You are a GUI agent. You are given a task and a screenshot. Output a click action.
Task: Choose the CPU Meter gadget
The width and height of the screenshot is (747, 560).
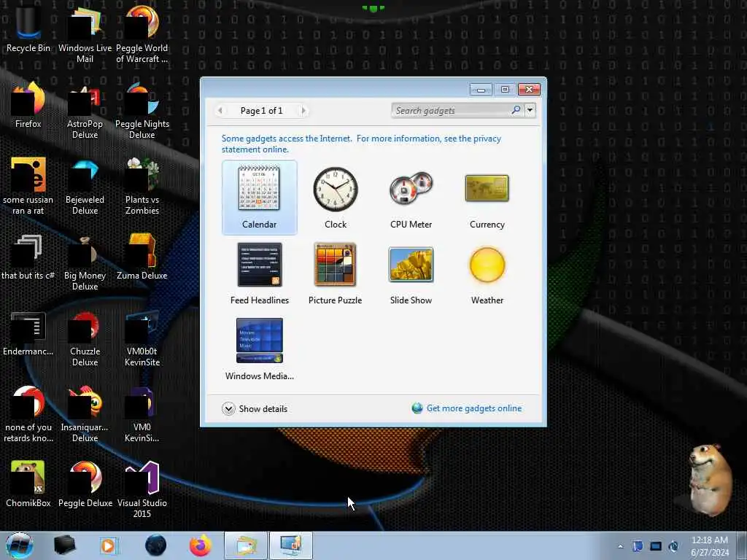[x=411, y=197]
